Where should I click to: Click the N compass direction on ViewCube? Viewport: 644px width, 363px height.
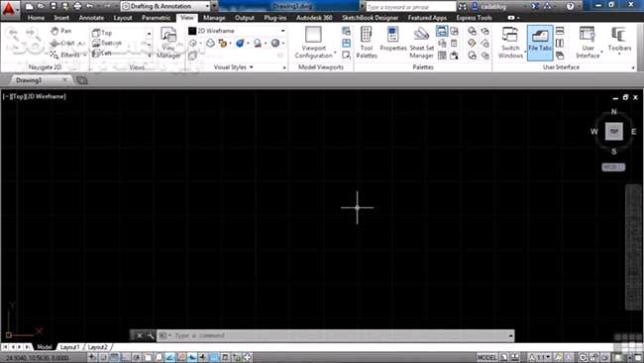coord(614,111)
